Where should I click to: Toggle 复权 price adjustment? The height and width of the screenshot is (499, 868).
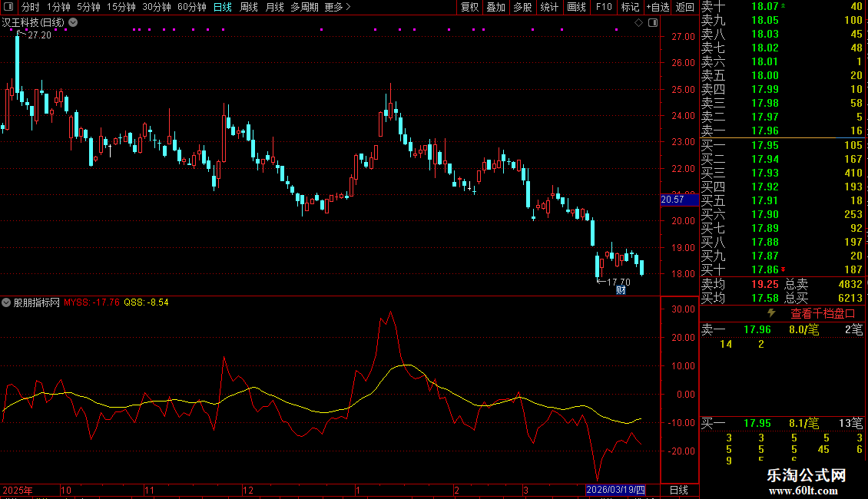coord(469,7)
